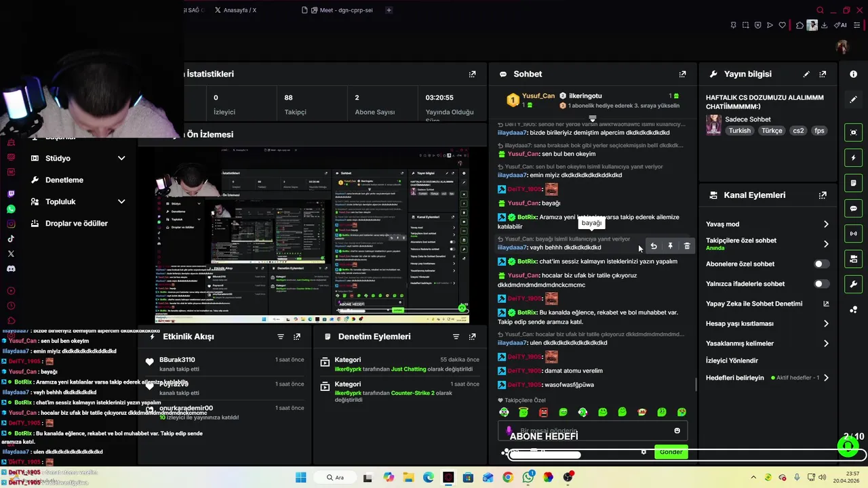Open Takipçilere özel sohbet options
This screenshot has height=488, width=868.
pyautogui.click(x=768, y=243)
